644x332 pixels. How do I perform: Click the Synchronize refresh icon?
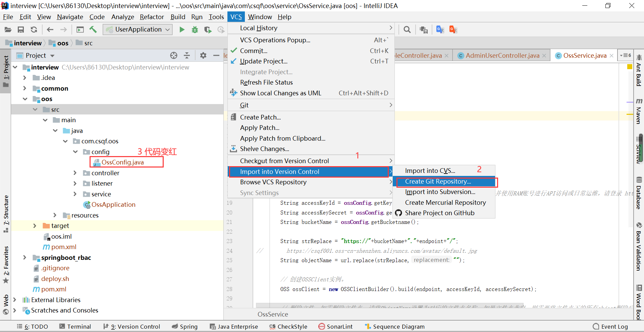pyautogui.click(x=34, y=30)
